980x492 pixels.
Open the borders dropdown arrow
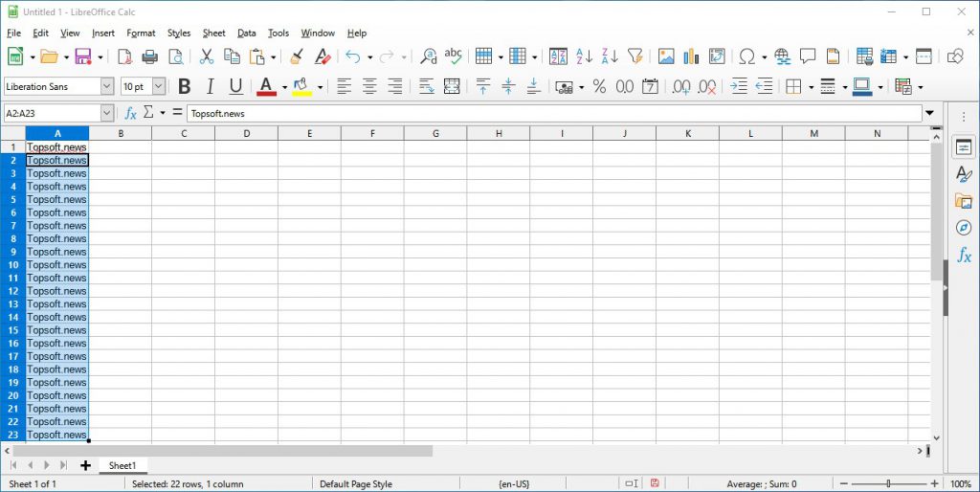point(812,87)
